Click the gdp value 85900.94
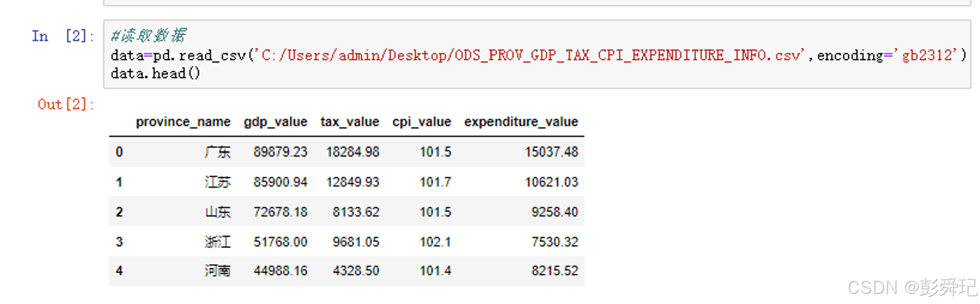 tap(280, 182)
